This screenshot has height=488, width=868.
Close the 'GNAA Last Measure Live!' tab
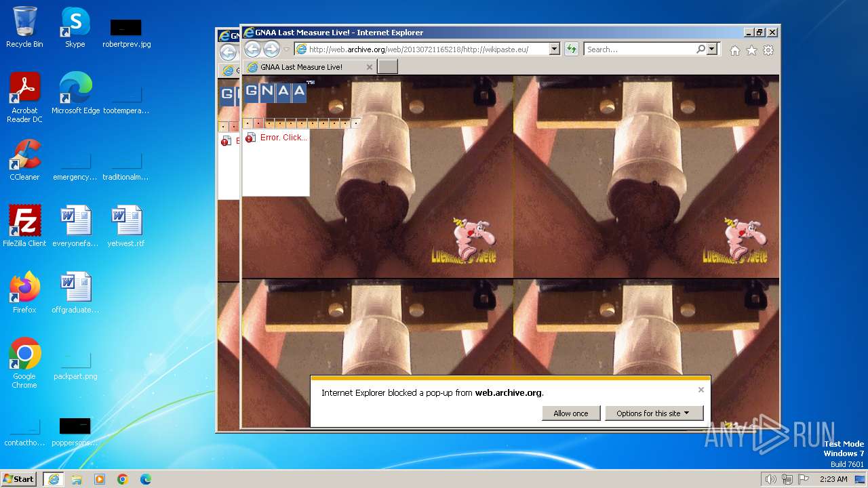click(x=369, y=67)
